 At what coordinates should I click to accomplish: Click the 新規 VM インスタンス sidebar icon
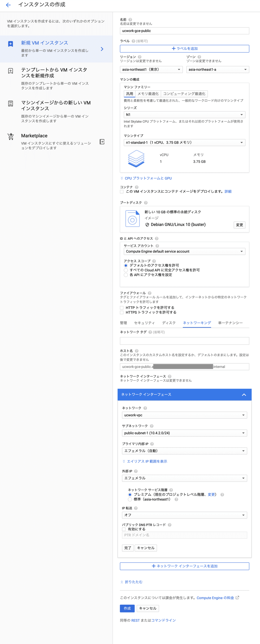[11, 44]
